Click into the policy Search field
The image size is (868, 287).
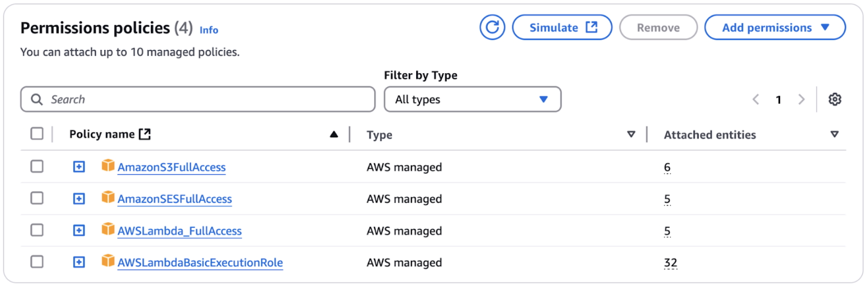point(198,99)
